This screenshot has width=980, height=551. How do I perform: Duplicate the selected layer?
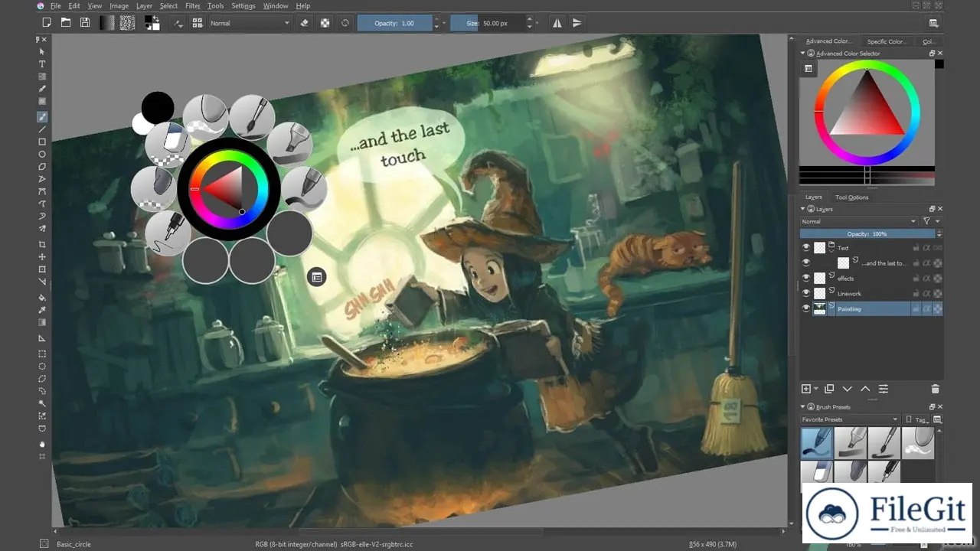point(829,389)
